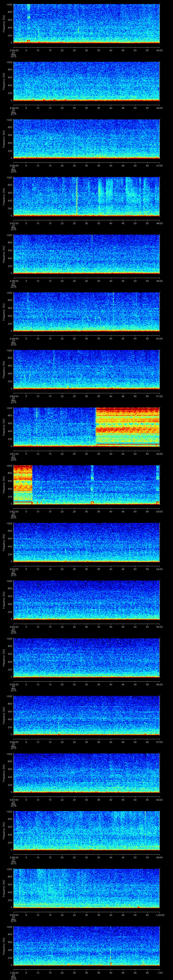Open the 0:55:00 spectrogram panel
173x980 pixels.
(86, 657)
